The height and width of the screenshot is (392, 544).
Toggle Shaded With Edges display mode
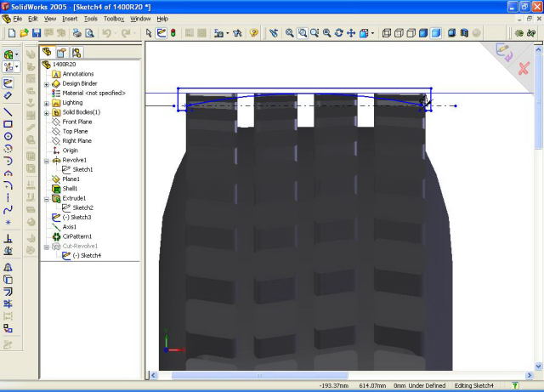click(423, 33)
